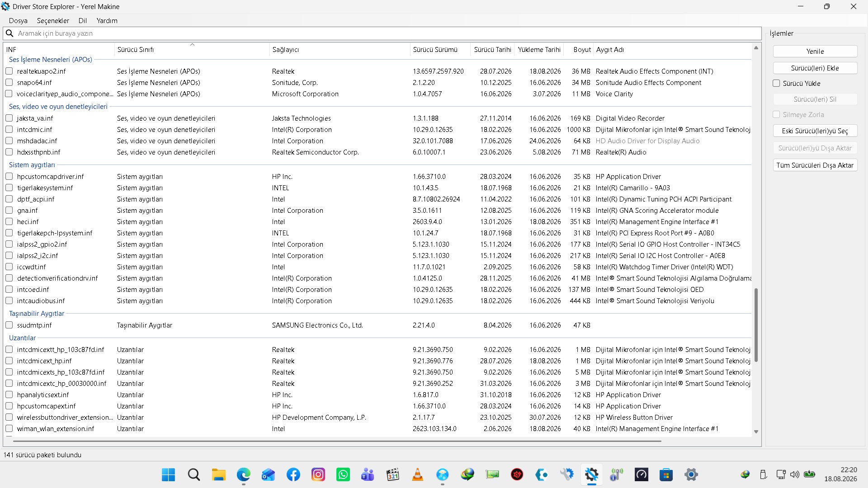This screenshot has height=488, width=868.
Task: Click the Sürücü(leri) Ekle button
Action: coord(815,68)
